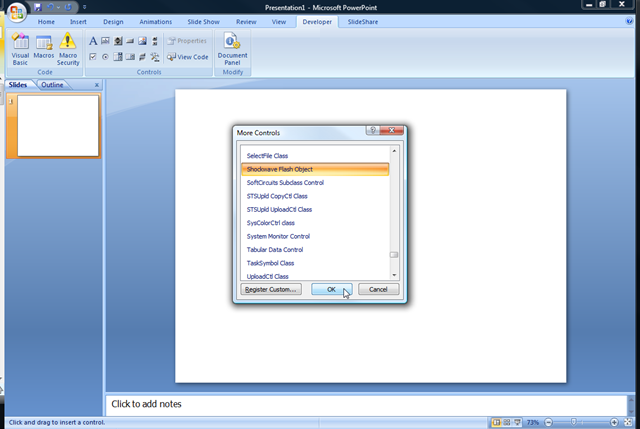The image size is (640, 429).
Task: Open the Insert ribbon tab
Action: pyautogui.click(x=78, y=22)
